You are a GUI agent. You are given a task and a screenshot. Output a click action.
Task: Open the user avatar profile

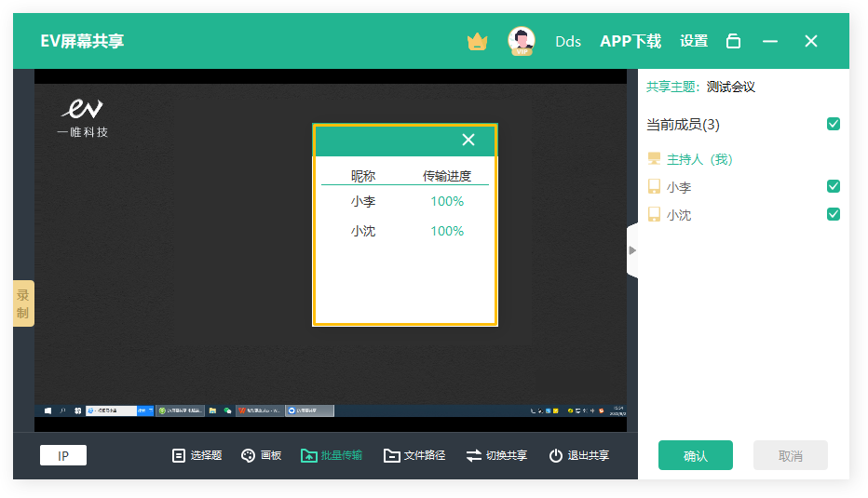point(522,41)
